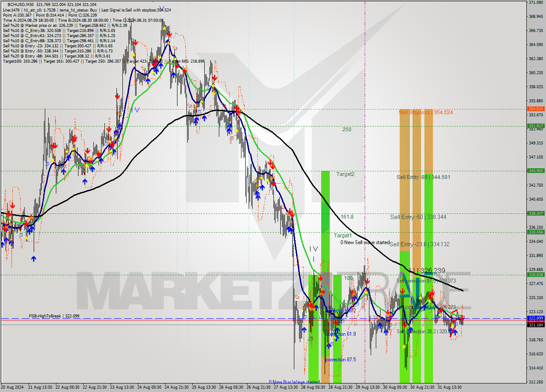The image size is (546, 392).
Task: Click the 'correction 61.8' label
Action: click(340, 334)
